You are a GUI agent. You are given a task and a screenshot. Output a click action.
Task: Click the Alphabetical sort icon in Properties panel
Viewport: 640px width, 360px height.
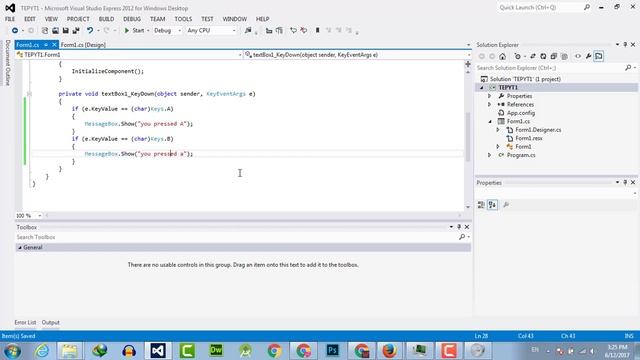(x=492, y=205)
